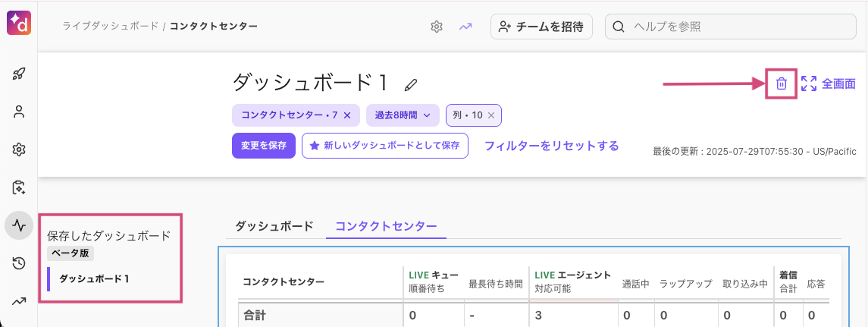Open the gear settings sidebar icon
The height and width of the screenshot is (327, 868).
click(x=20, y=149)
